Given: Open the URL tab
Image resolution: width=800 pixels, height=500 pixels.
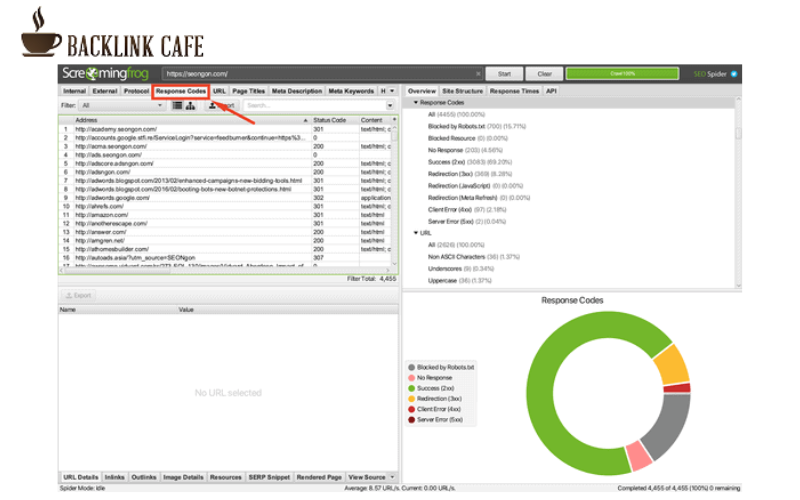Looking at the screenshot, I should 219,91.
